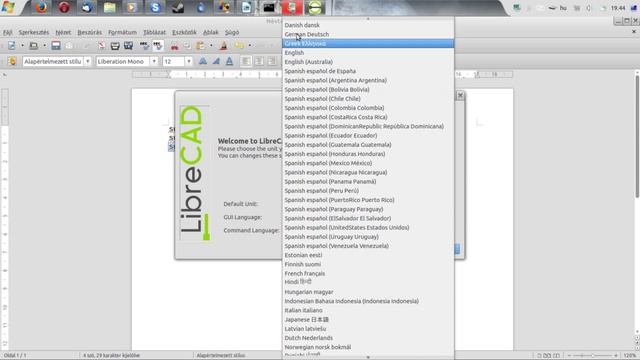Align text right
The image size is (640, 360).
272,61
